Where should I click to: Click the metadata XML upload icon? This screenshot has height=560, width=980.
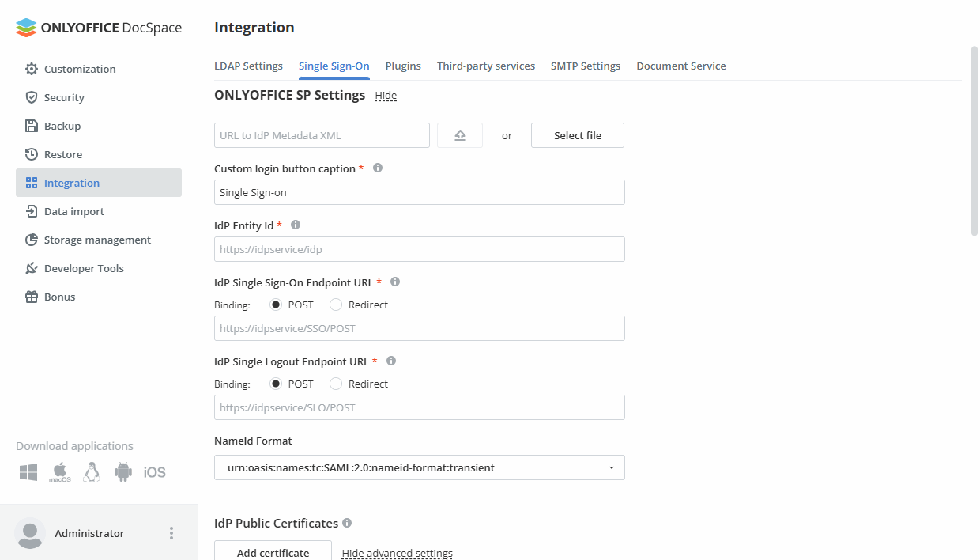pos(459,134)
